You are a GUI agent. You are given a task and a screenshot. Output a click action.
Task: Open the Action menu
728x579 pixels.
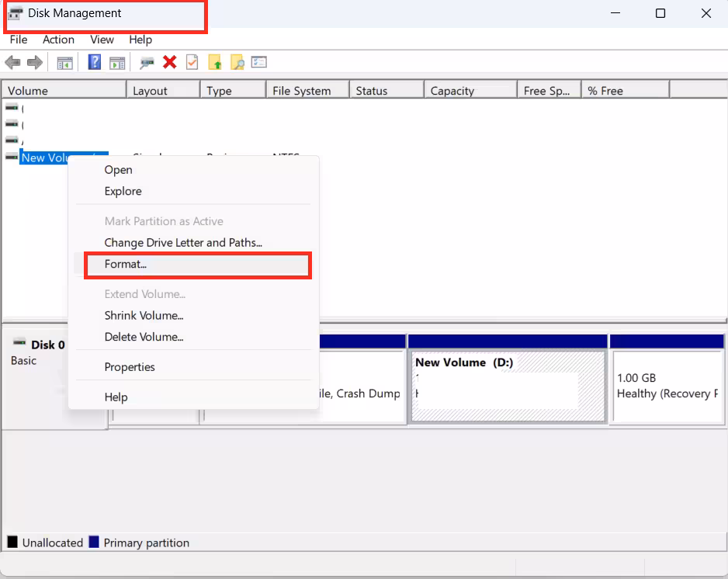pos(58,40)
